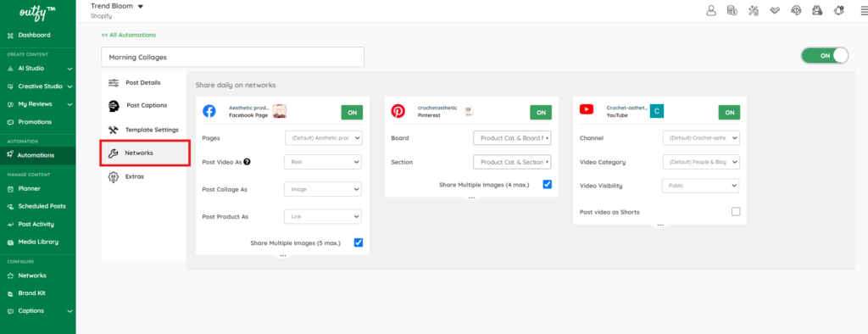The height and width of the screenshot is (334, 868).
Task: Go to Automations in sidebar
Action: click(37, 155)
